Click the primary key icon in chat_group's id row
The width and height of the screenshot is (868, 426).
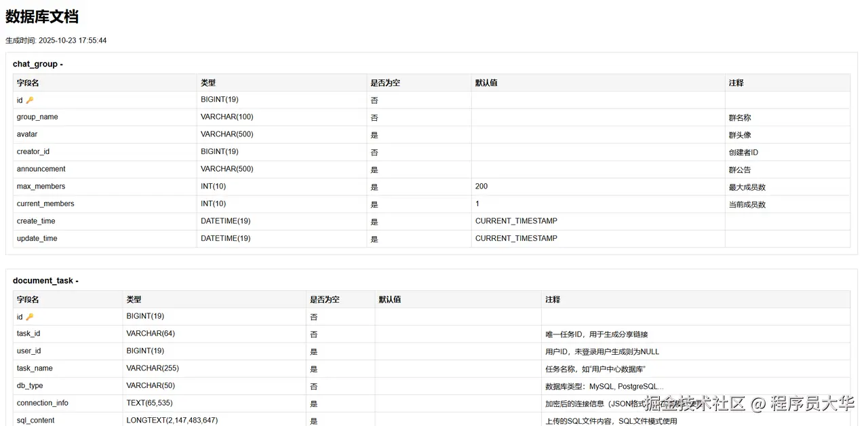pyautogui.click(x=29, y=100)
